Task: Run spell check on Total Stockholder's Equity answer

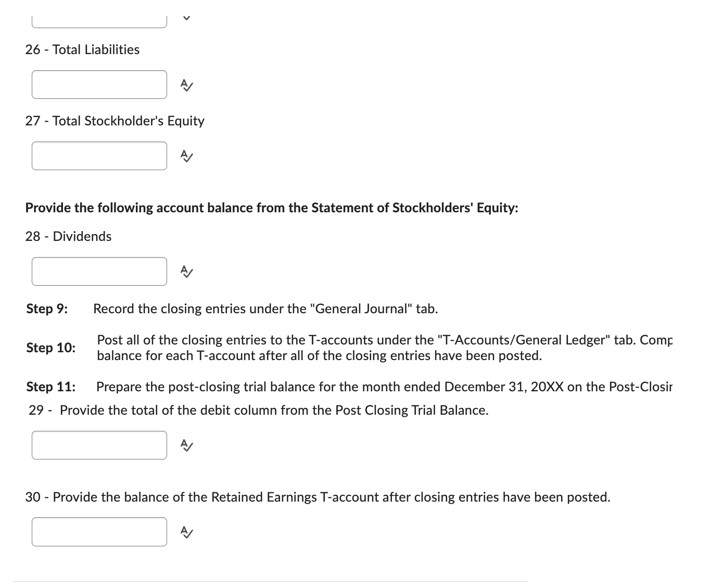Action: [x=186, y=156]
